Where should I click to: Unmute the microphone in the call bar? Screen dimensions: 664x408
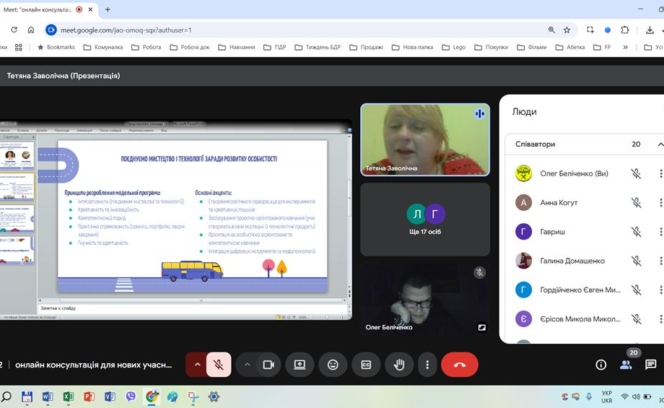[220, 365]
